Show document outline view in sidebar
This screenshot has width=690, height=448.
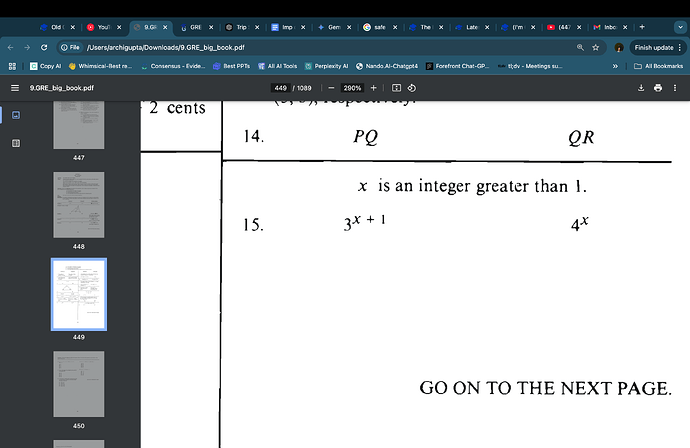point(16,143)
